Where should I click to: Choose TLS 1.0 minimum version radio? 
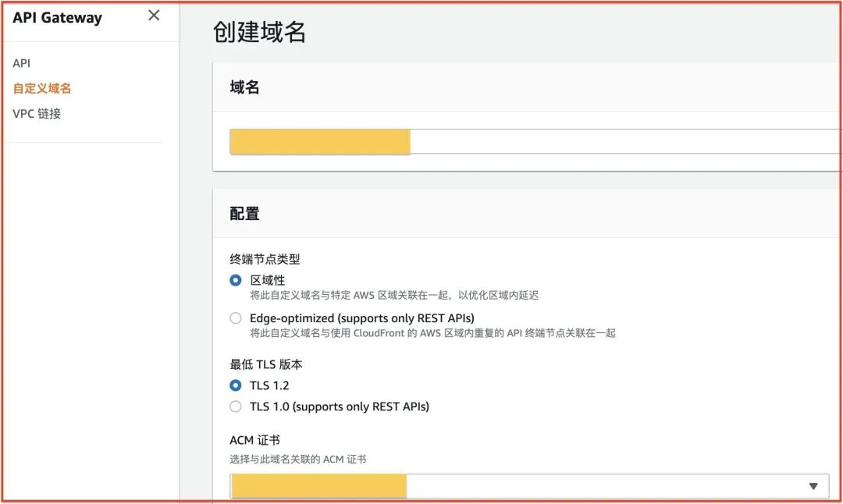pos(236,406)
